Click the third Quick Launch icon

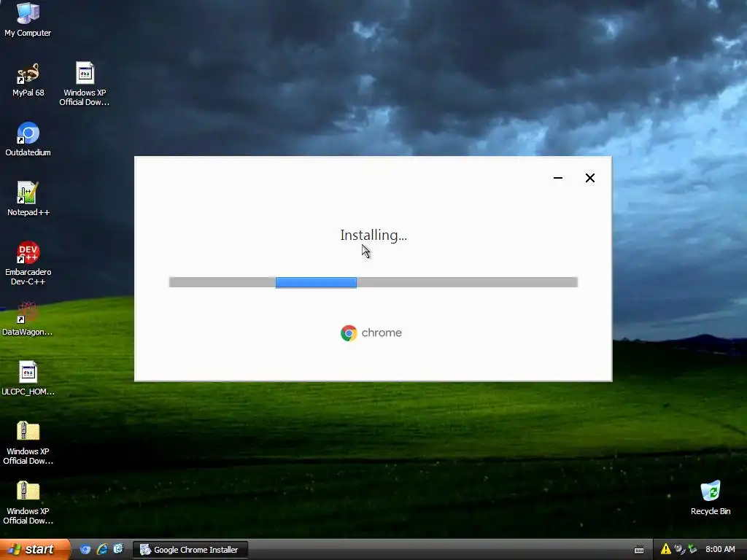tap(118, 550)
